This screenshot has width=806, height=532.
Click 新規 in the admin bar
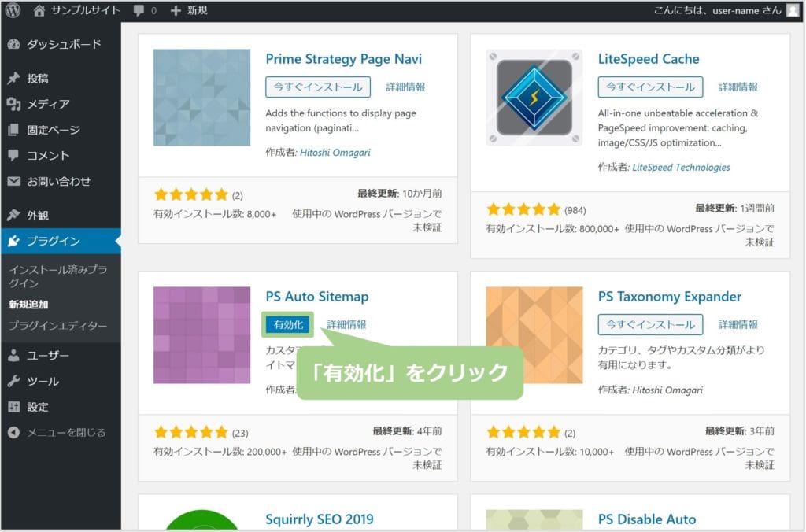tap(197, 10)
